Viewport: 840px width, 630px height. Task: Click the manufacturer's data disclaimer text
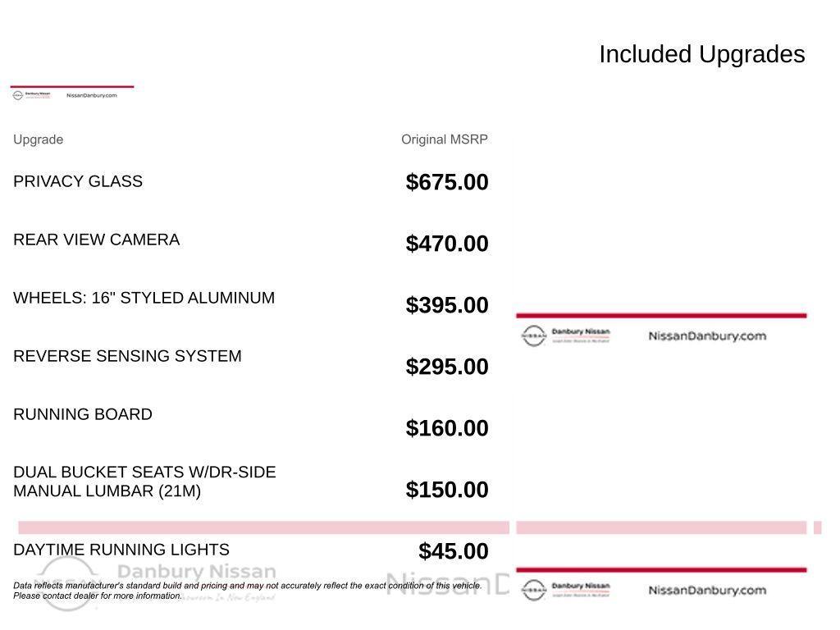tap(246, 591)
